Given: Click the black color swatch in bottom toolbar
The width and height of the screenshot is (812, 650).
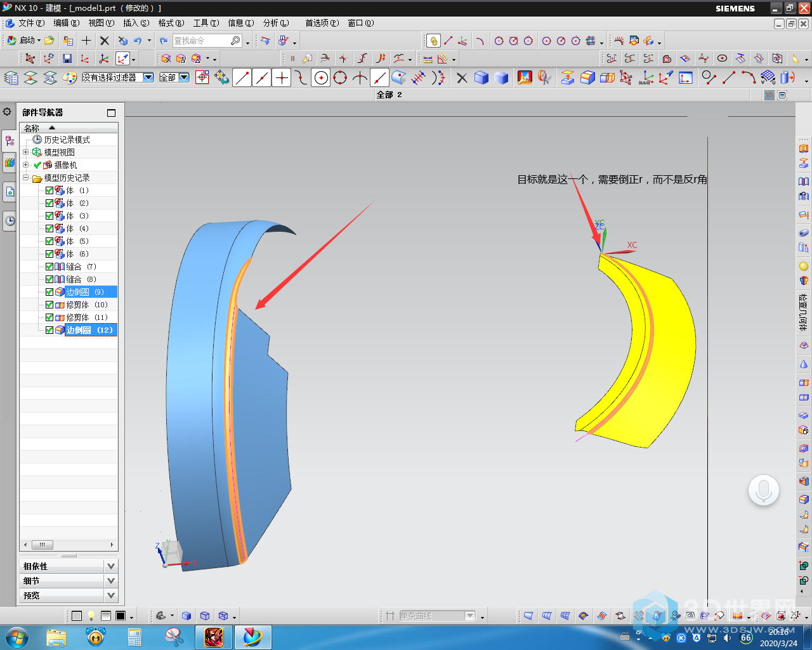Looking at the screenshot, I should coord(121,616).
